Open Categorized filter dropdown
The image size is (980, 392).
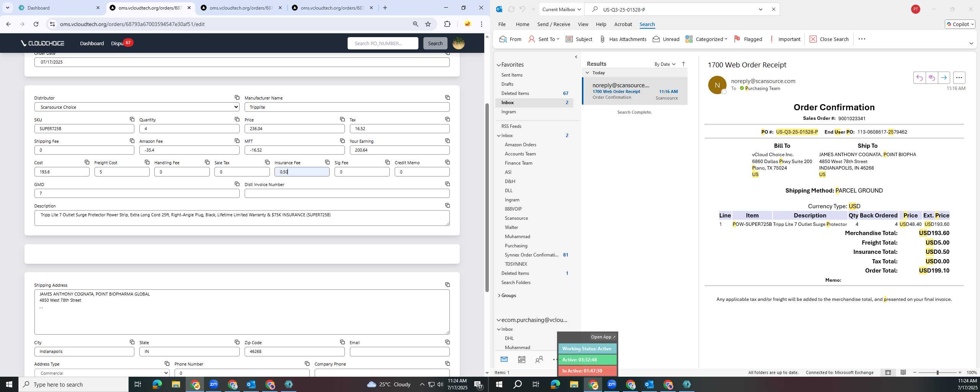click(706, 39)
